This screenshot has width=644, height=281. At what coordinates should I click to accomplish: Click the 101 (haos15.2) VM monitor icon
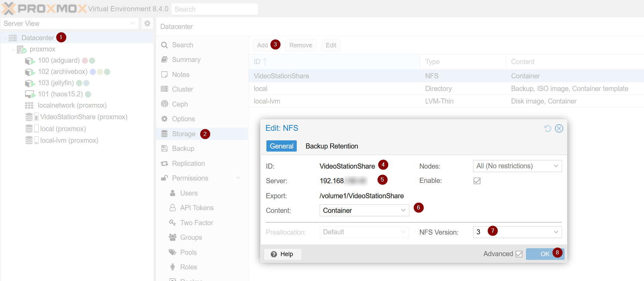[x=30, y=94]
